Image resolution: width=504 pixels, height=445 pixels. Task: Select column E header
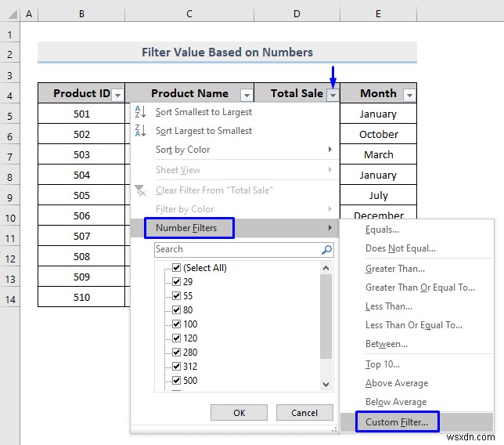[378, 14]
